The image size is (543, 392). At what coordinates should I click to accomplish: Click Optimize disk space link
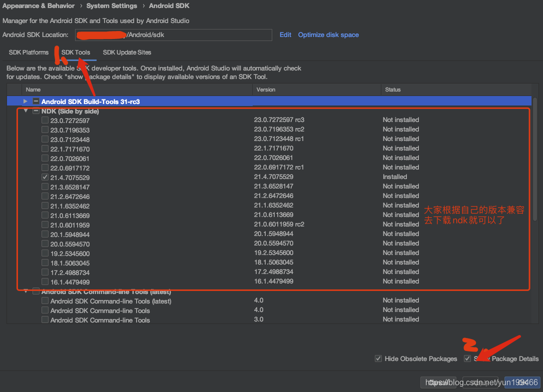pyautogui.click(x=328, y=34)
